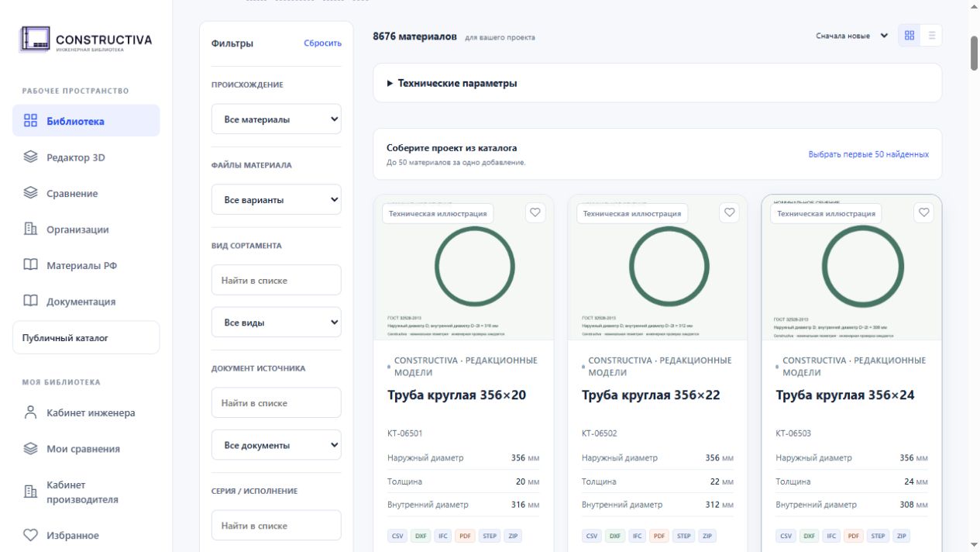
Task: Download STEP file for Труба круглая 356×22
Action: coord(683,536)
